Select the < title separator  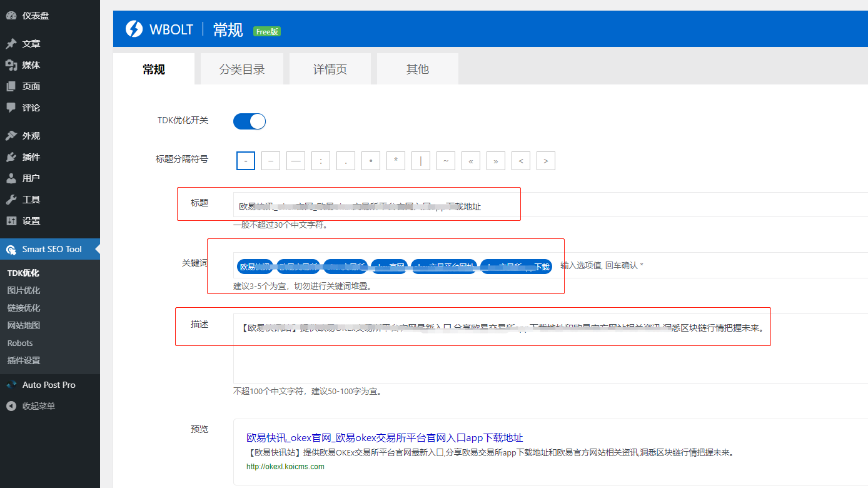(521, 161)
